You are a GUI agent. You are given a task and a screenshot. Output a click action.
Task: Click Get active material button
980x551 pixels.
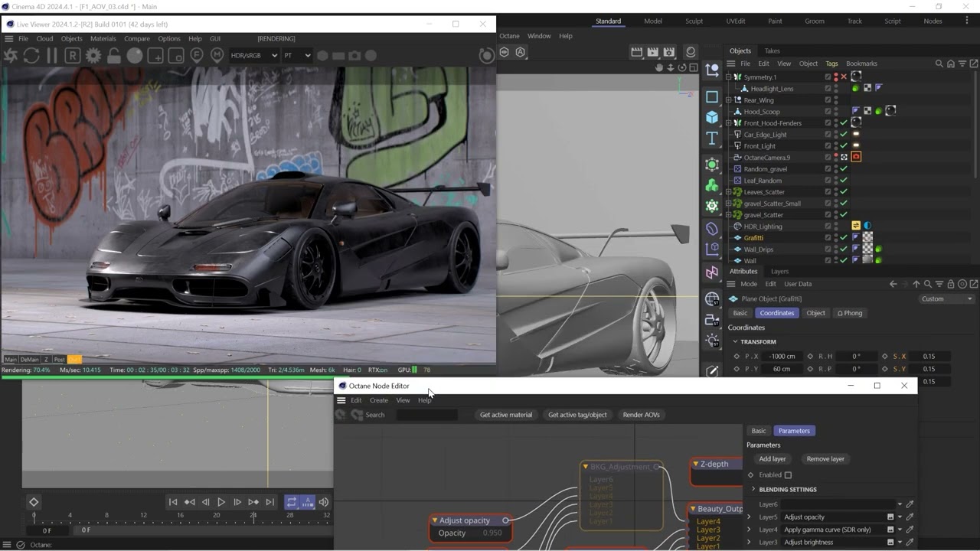[505, 415]
